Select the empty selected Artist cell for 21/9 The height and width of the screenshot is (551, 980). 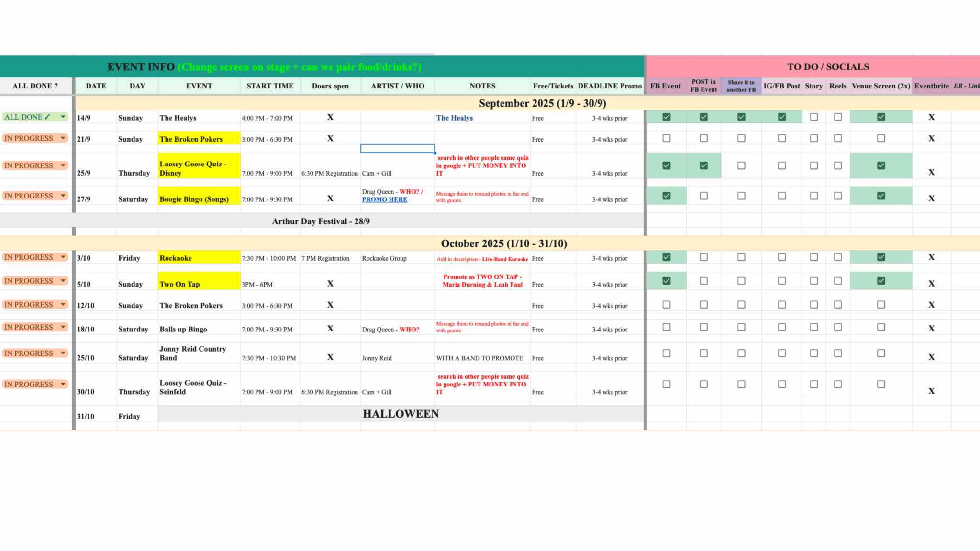(397, 149)
